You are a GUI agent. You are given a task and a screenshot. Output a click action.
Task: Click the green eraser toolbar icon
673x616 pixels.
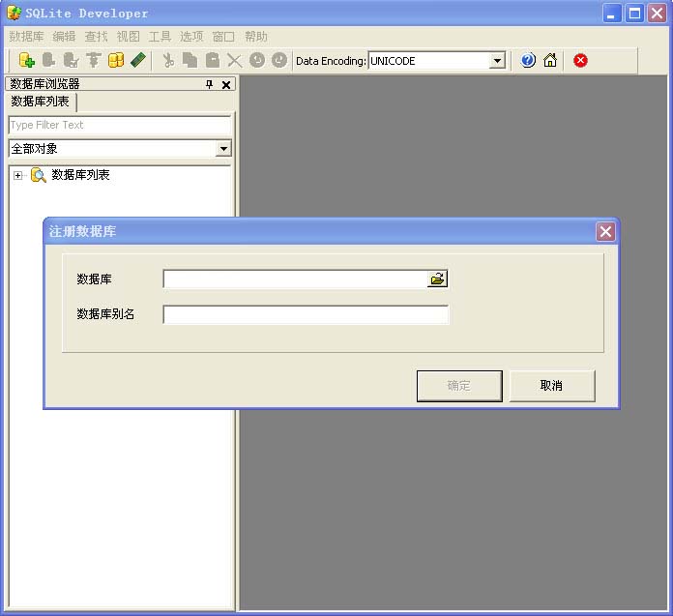coord(138,60)
